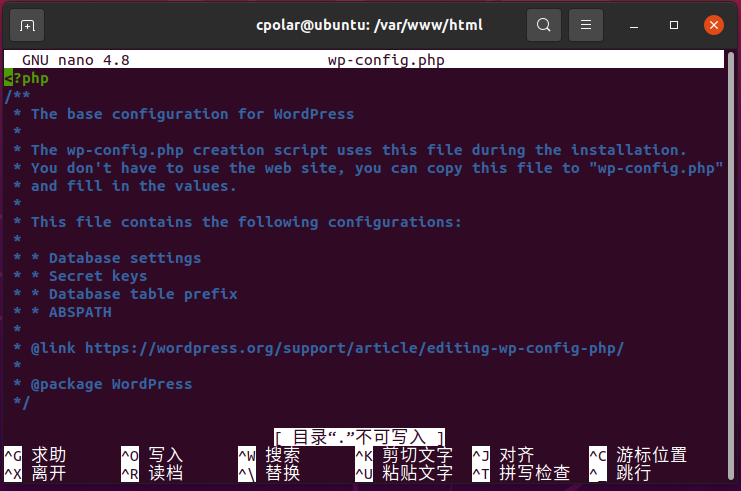Click the ^O 写入 write-out shortcut

(152, 455)
